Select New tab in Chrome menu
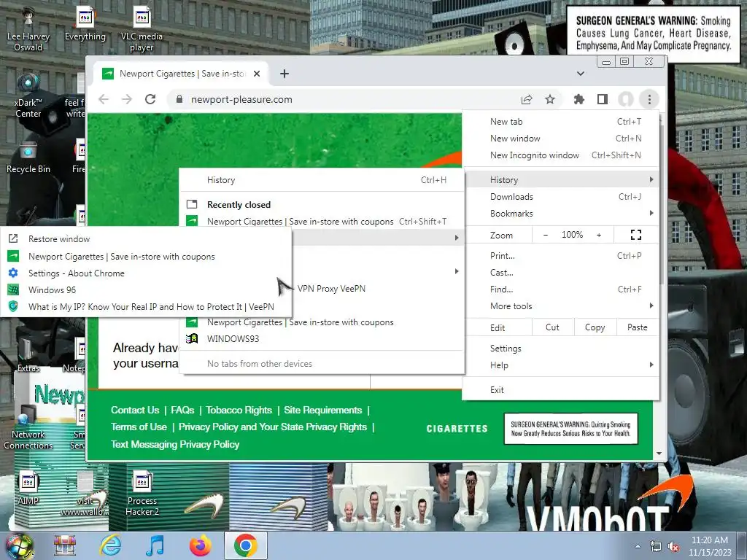 pos(561,122)
